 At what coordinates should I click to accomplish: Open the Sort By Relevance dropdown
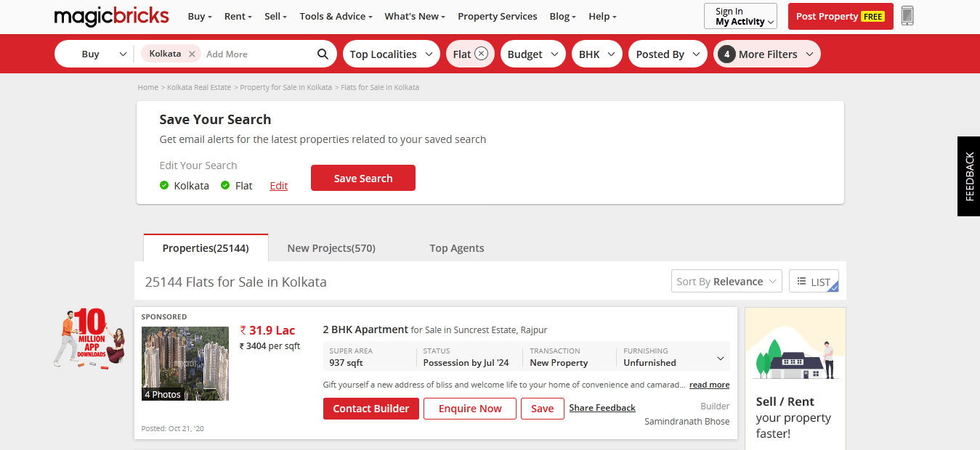point(726,281)
